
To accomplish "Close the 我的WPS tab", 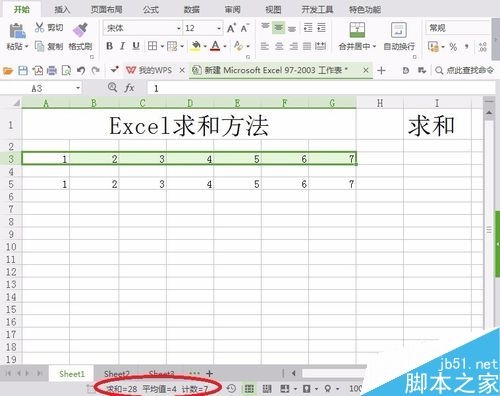I will [182, 70].
